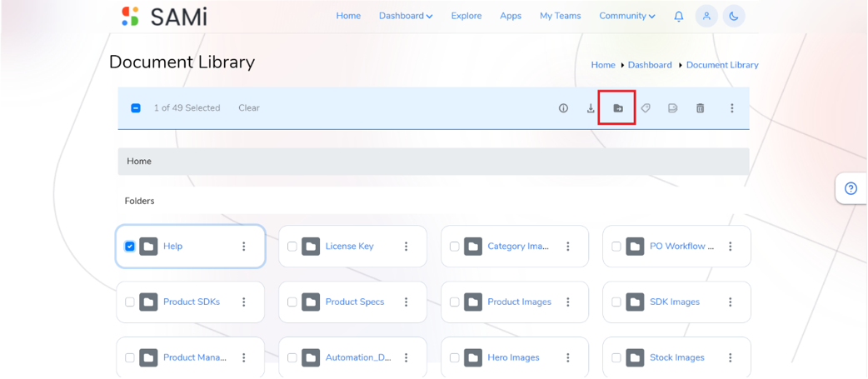Image resolution: width=868 pixels, height=379 pixels.
Task: Click the download icon in selection toolbar
Action: pos(591,108)
